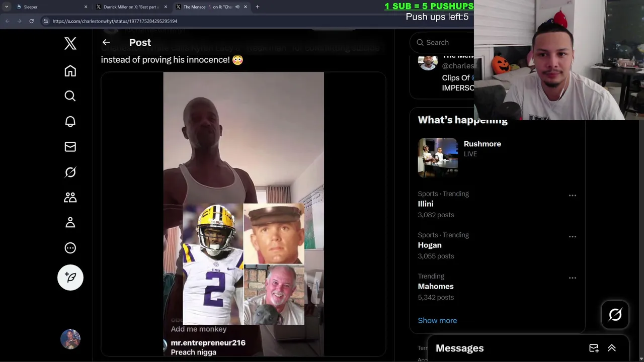Open the Rushmore live thumbnail
This screenshot has width=644, height=362.
point(438,158)
